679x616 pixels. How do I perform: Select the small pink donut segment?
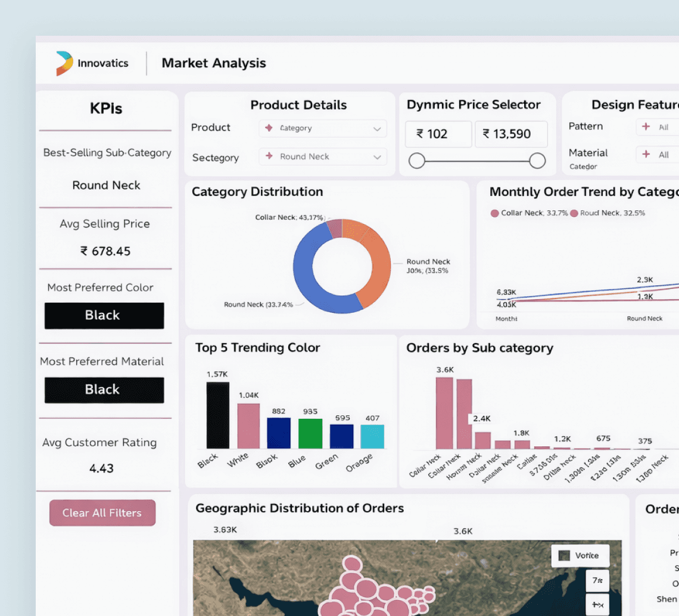click(335, 229)
